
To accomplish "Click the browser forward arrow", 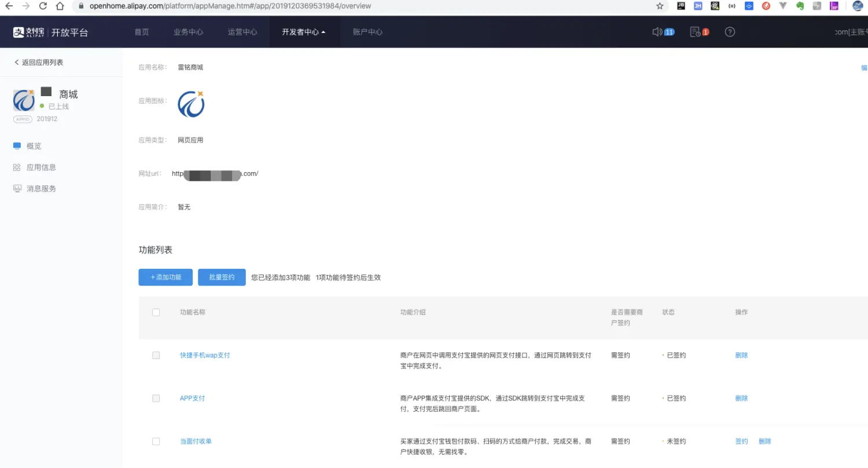I will click(x=26, y=6).
